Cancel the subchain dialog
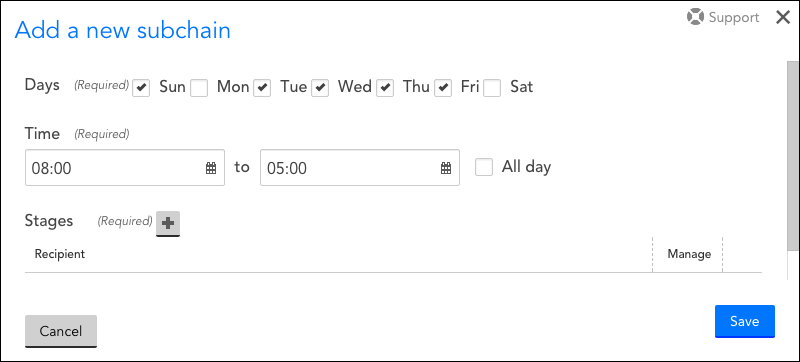Screen dimensions: 800x362 (61, 331)
